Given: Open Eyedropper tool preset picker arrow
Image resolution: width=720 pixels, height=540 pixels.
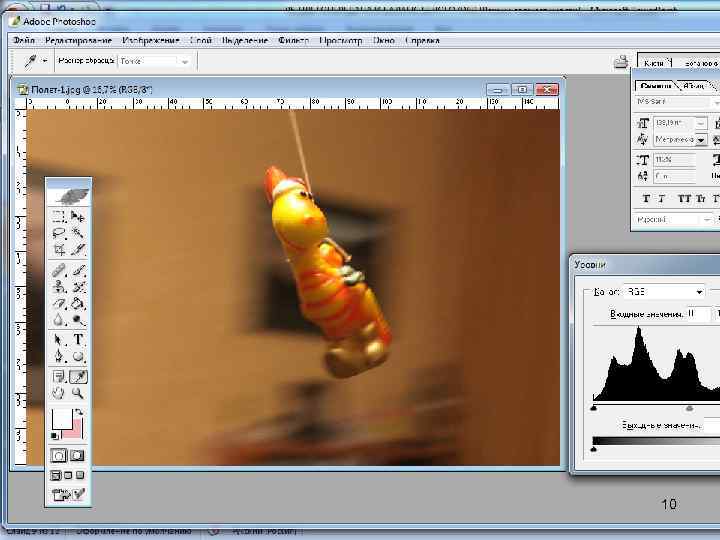Looking at the screenshot, I should click(x=45, y=61).
